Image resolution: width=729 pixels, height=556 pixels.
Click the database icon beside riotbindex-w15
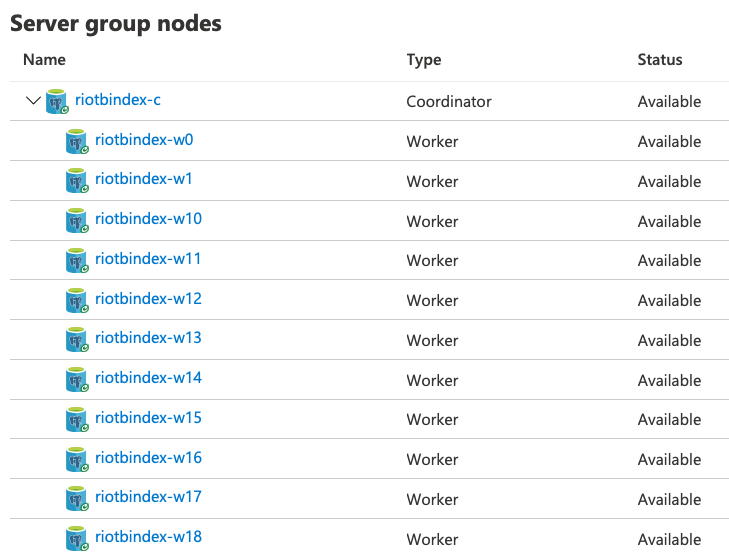coord(77,419)
